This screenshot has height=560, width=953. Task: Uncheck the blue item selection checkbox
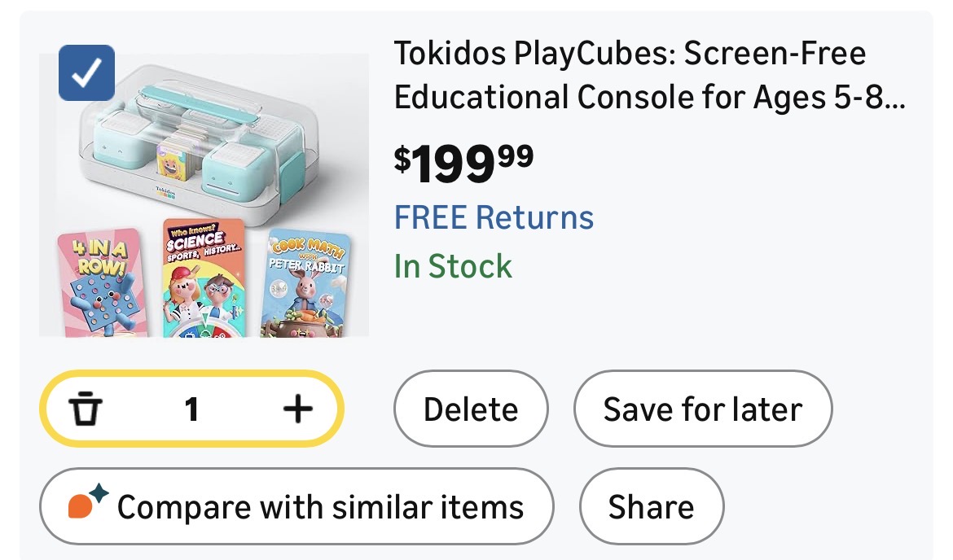pos(87,73)
